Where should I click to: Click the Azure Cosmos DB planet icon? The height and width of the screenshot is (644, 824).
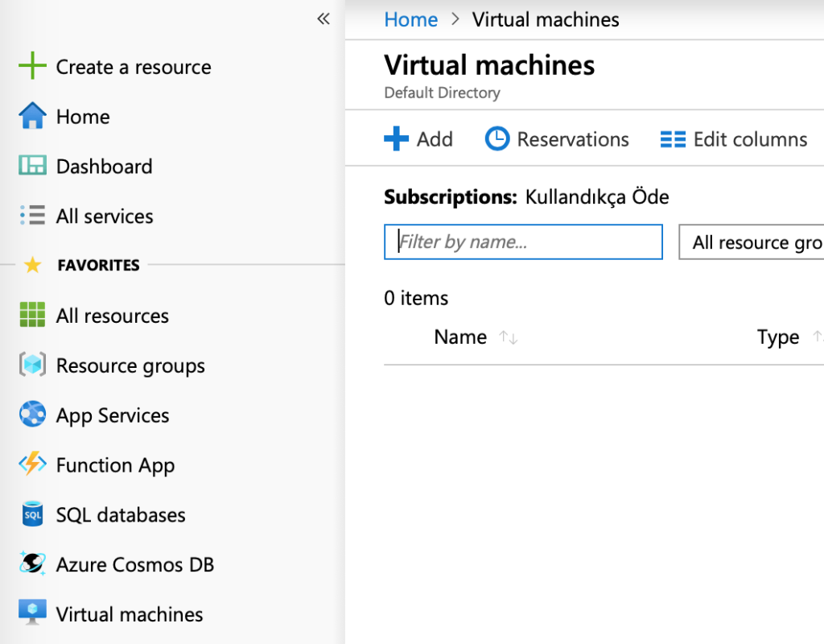tap(32, 563)
